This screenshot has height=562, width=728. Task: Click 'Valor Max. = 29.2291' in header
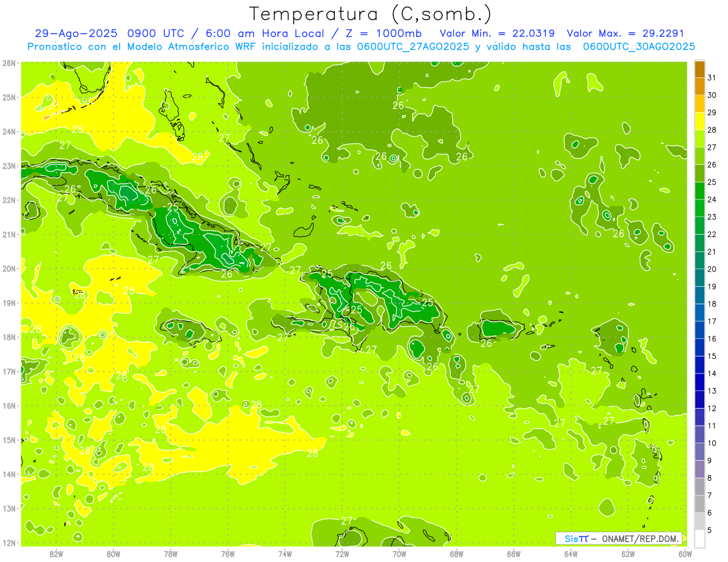pos(625,33)
